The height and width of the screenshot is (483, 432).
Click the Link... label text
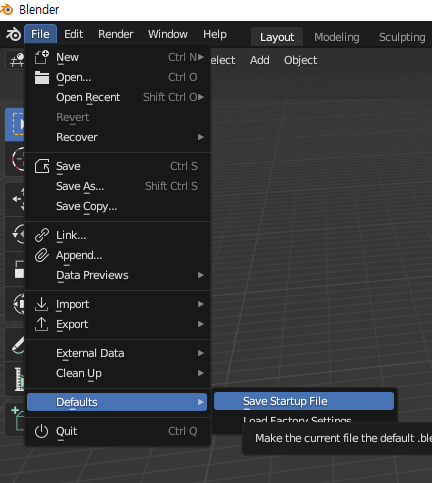[x=71, y=235]
